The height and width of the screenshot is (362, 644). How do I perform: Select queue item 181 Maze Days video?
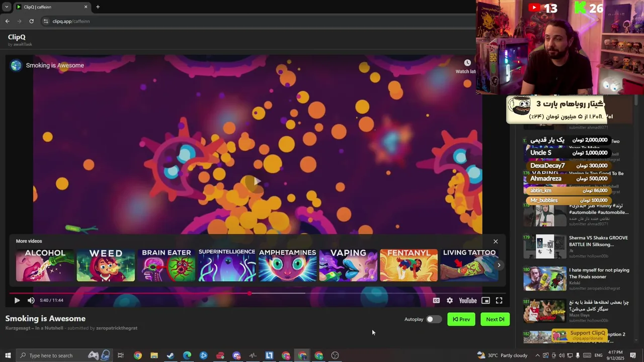(577, 311)
